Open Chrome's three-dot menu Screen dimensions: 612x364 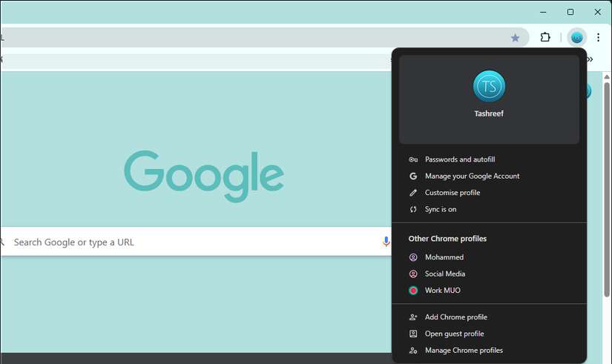coord(598,38)
